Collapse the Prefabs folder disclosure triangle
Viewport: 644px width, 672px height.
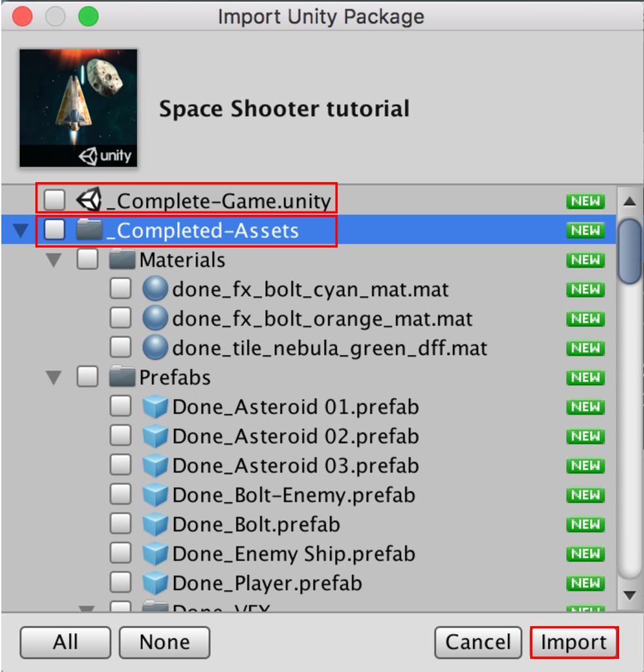54,378
